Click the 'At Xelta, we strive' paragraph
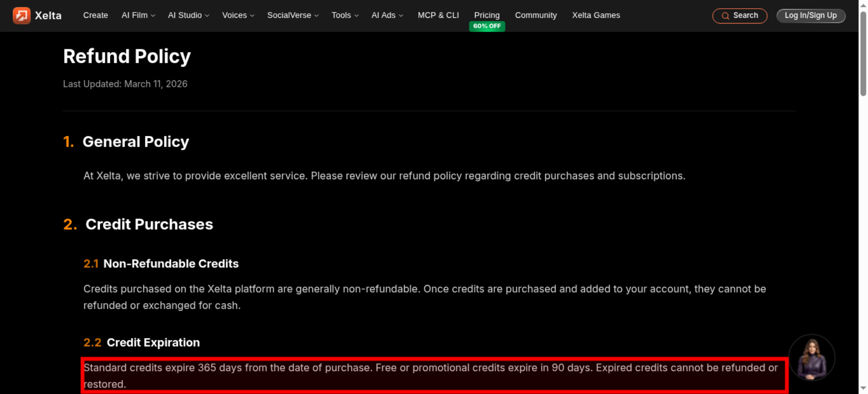The height and width of the screenshot is (394, 868). tap(385, 176)
